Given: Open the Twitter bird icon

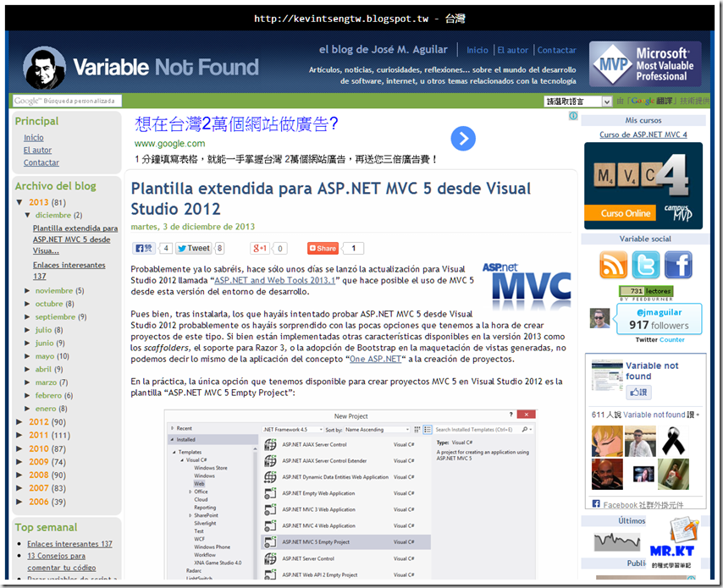Looking at the screenshot, I should 645,265.
